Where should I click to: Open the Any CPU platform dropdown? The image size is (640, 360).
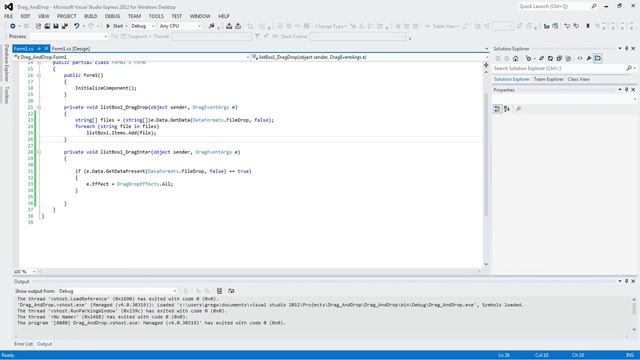pyautogui.click(x=180, y=26)
